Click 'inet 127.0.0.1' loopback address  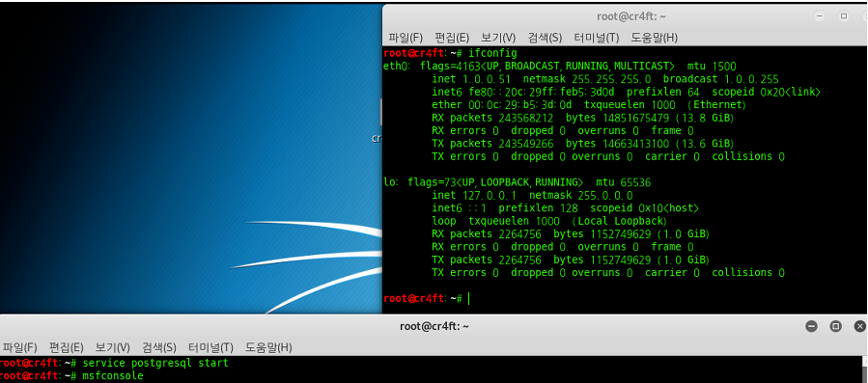click(x=474, y=196)
